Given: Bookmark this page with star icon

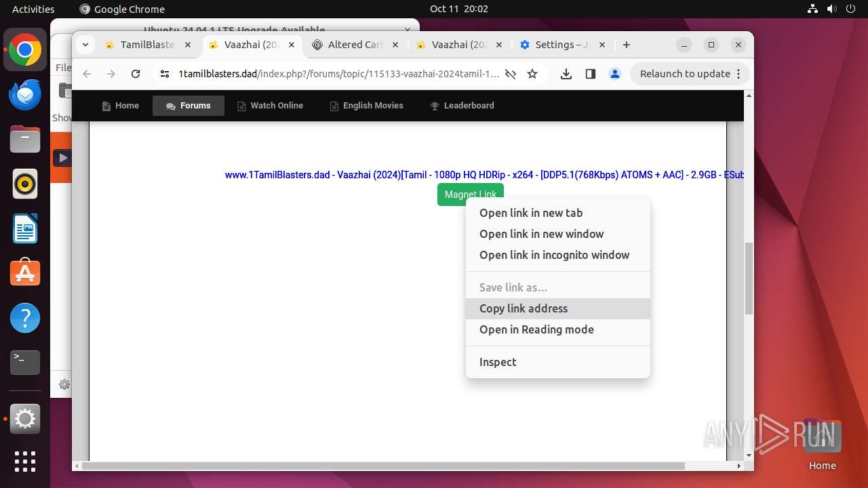Looking at the screenshot, I should (532, 74).
